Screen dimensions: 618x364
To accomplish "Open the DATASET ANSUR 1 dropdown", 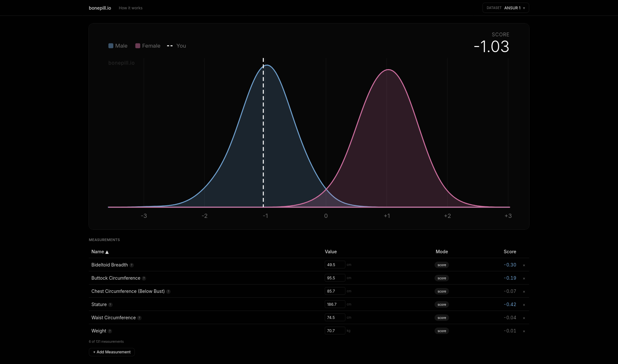I will point(505,8).
